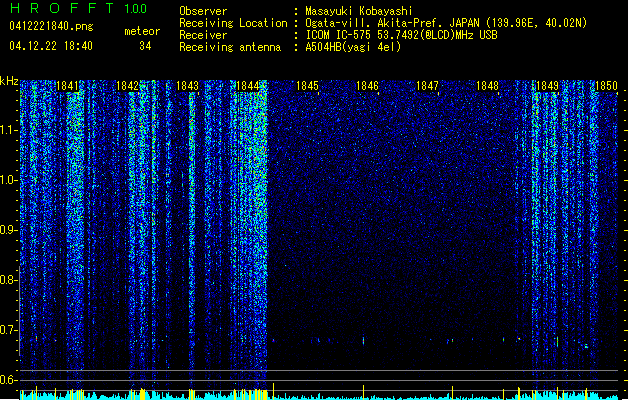Click the 1.0 kHz frequency axis label

(9, 180)
